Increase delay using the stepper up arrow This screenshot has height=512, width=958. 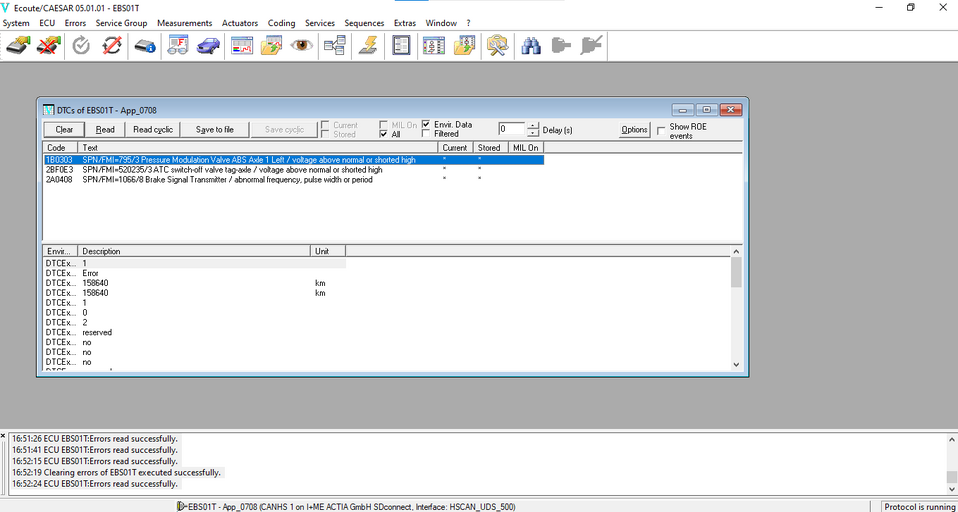[533, 125]
